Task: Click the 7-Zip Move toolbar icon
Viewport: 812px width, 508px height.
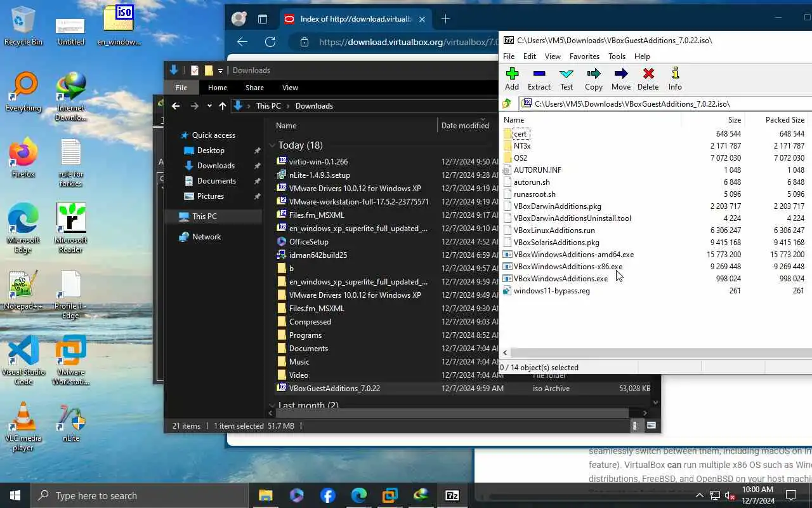Action: (x=621, y=74)
